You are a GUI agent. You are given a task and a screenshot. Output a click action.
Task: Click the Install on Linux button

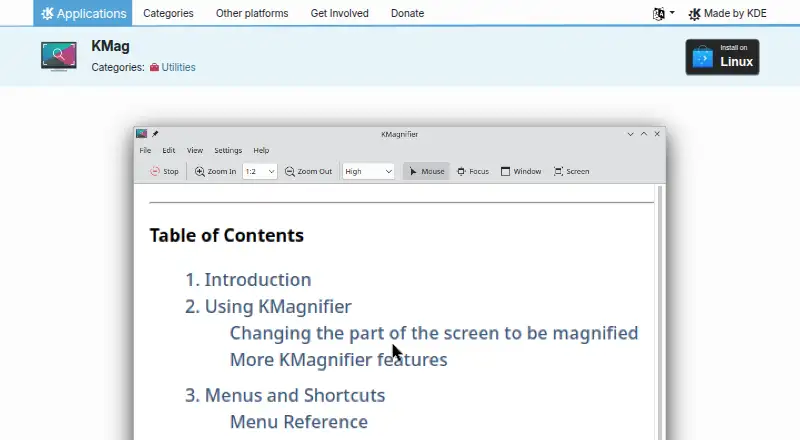(722, 57)
